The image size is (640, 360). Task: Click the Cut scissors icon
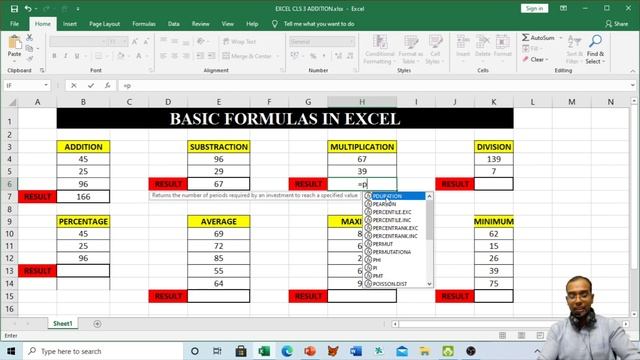click(x=29, y=38)
